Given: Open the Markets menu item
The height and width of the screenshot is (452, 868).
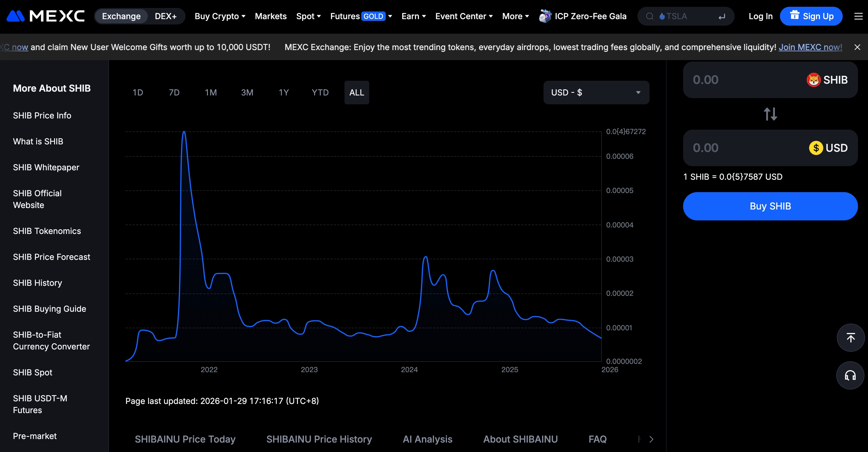Looking at the screenshot, I should click(x=271, y=16).
